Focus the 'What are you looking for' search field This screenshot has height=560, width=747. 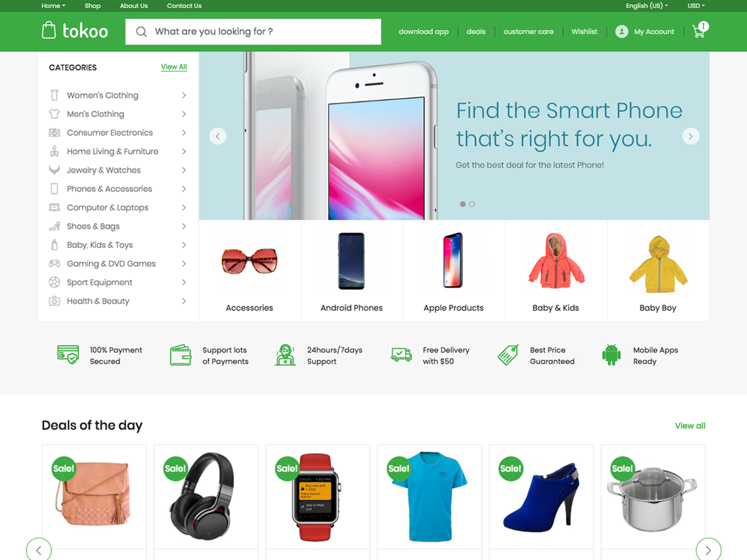[253, 32]
